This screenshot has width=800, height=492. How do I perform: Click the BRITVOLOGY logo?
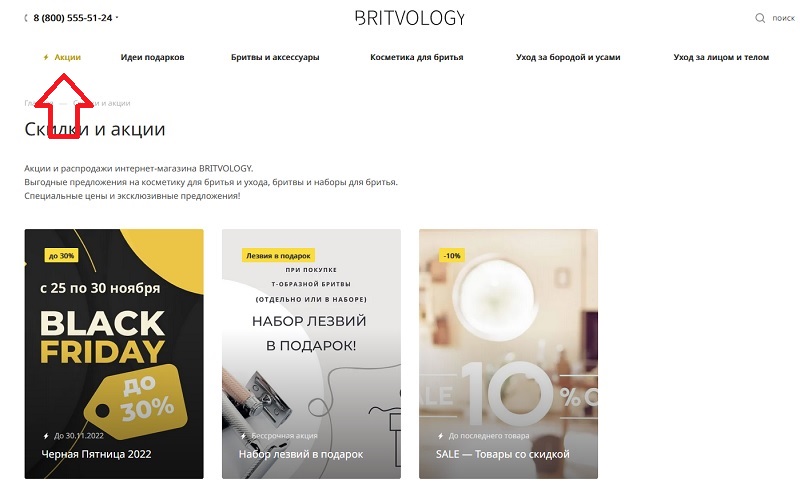click(410, 18)
